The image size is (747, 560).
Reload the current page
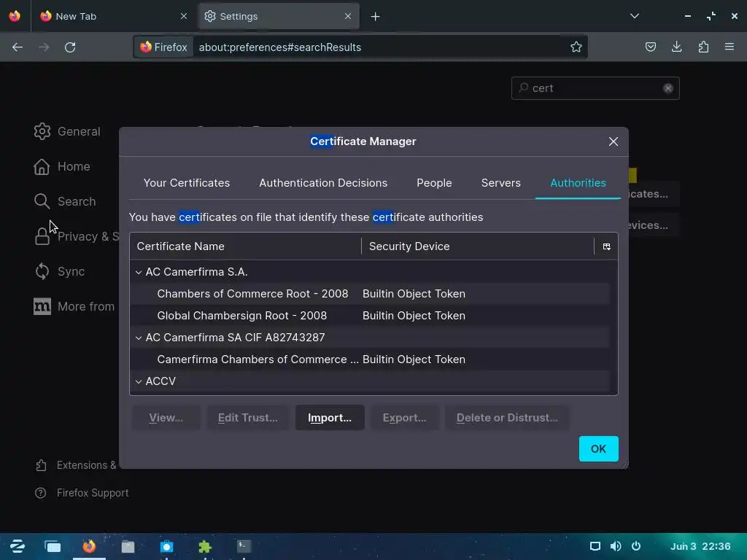point(70,47)
